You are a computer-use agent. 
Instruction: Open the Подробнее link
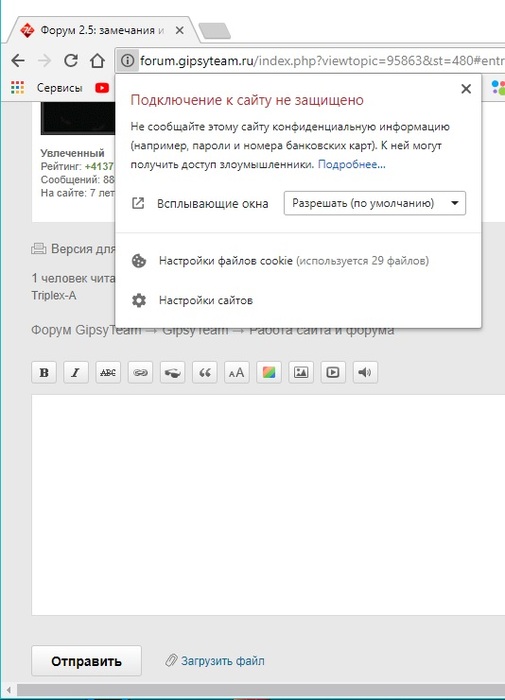tap(351, 164)
